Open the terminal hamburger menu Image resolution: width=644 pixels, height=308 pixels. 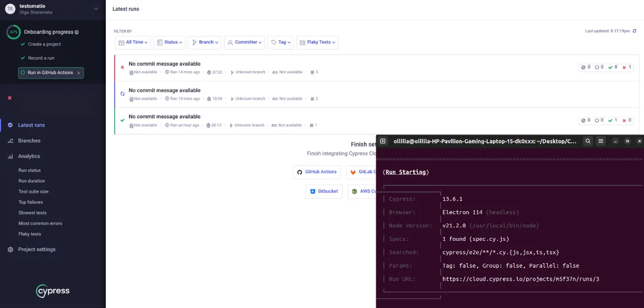pos(601,141)
